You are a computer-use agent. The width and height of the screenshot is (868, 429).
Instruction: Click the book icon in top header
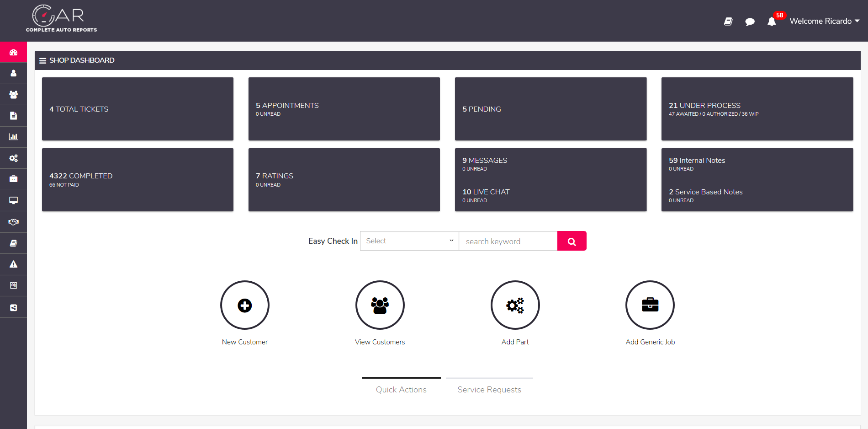tap(728, 21)
